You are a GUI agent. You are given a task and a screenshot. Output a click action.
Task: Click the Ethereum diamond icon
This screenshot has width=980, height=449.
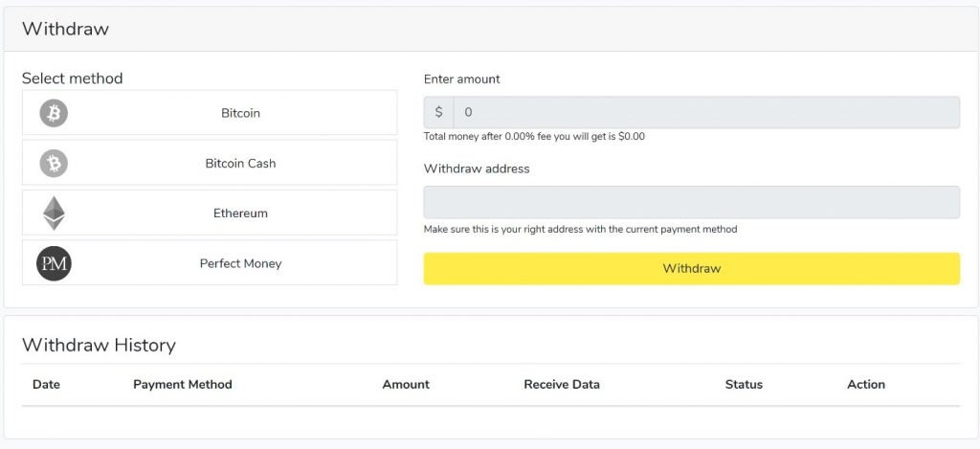coord(54,213)
